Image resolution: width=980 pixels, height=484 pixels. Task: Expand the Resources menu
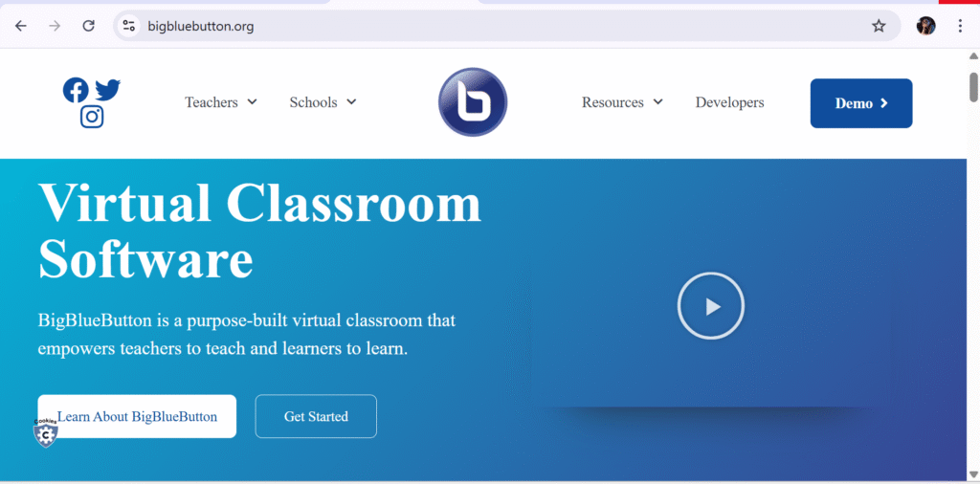tap(622, 102)
